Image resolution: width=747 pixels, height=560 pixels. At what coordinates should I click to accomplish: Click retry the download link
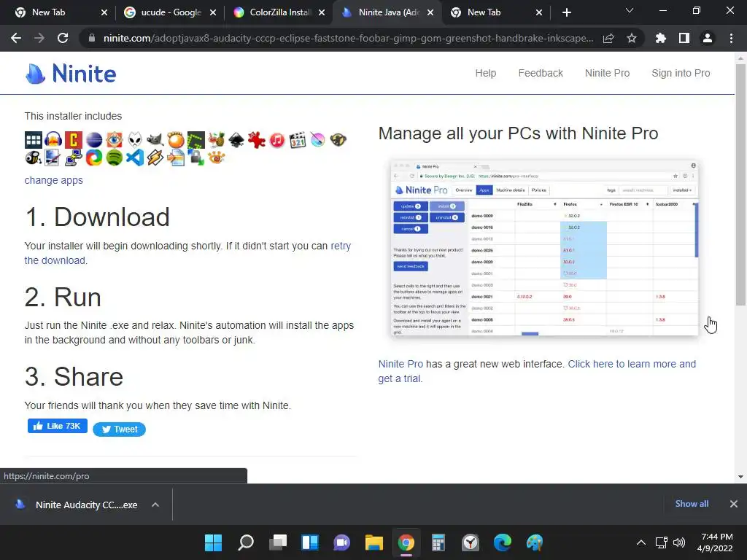coord(341,246)
